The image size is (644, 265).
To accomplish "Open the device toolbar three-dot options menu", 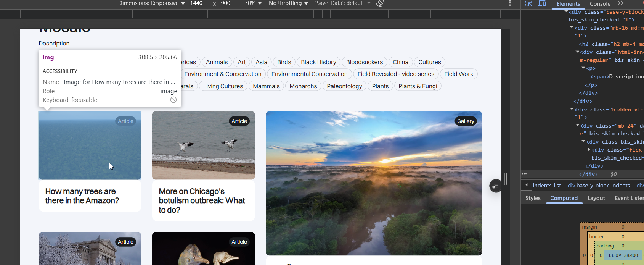I will [x=510, y=3].
